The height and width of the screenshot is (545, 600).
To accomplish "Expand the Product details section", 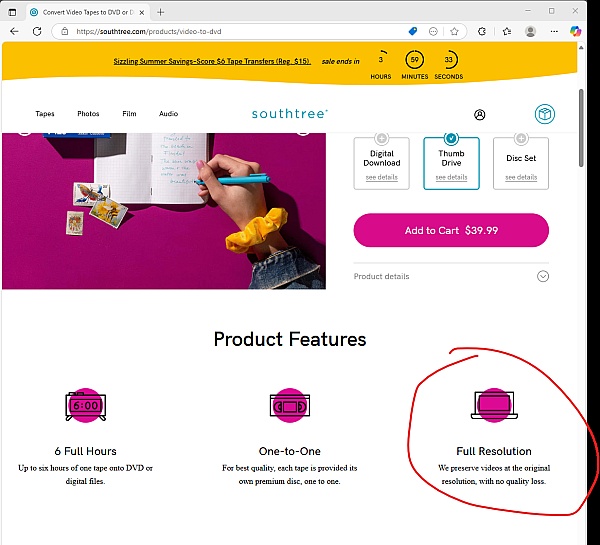I will pos(543,276).
